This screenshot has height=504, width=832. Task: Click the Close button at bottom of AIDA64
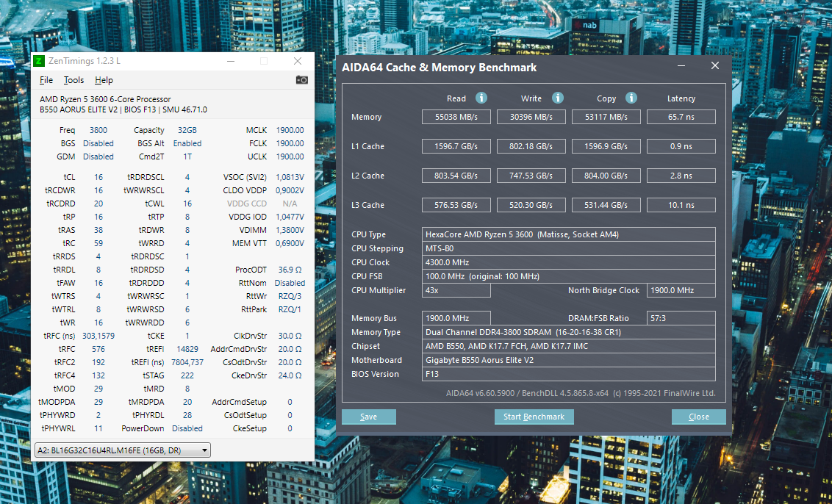[x=698, y=417]
